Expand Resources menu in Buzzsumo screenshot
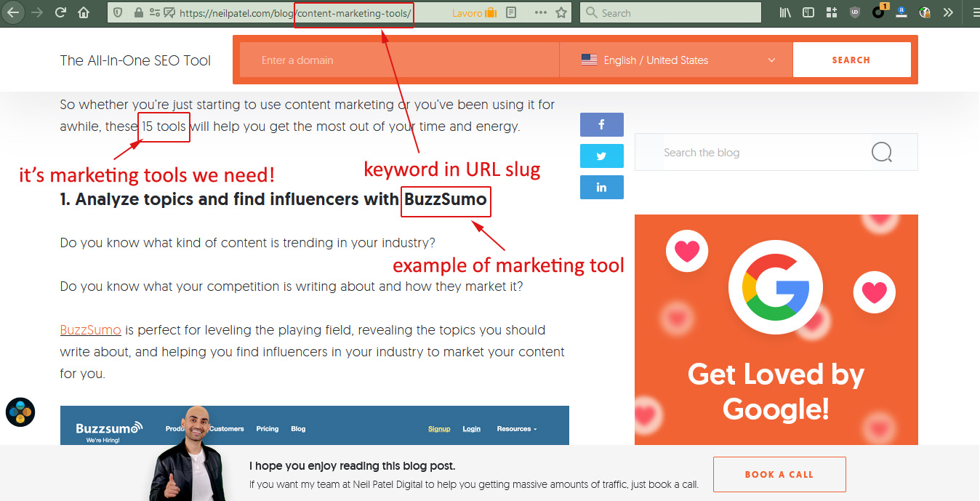Screen dimensions: 980x501 [517, 429]
